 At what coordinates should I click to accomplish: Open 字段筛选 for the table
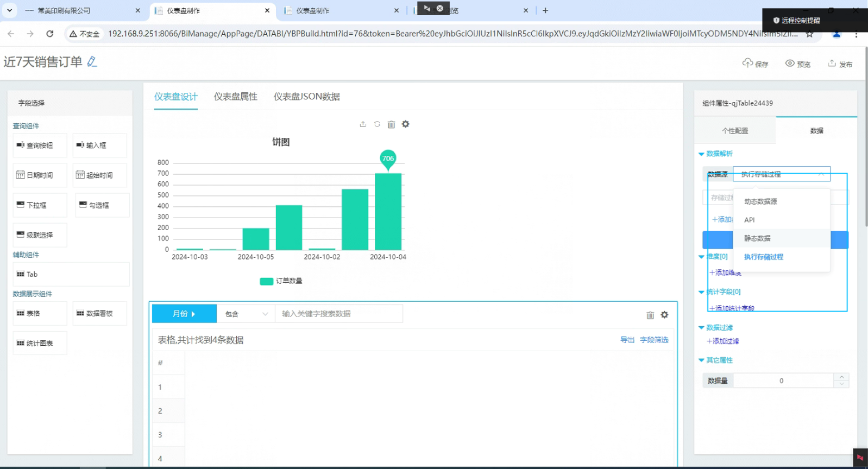pyautogui.click(x=654, y=340)
